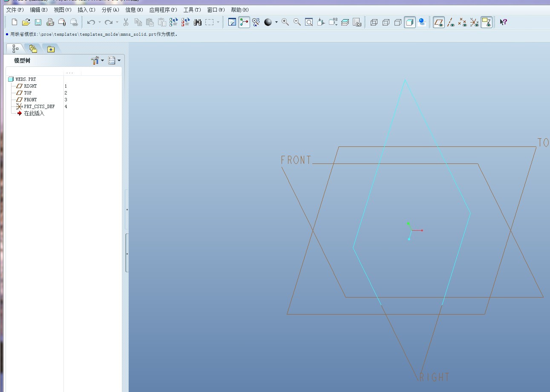Create a new file with the blank page icon
The height and width of the screenshot is (392, 550).
pyautogui.click(x=14, y=22)
